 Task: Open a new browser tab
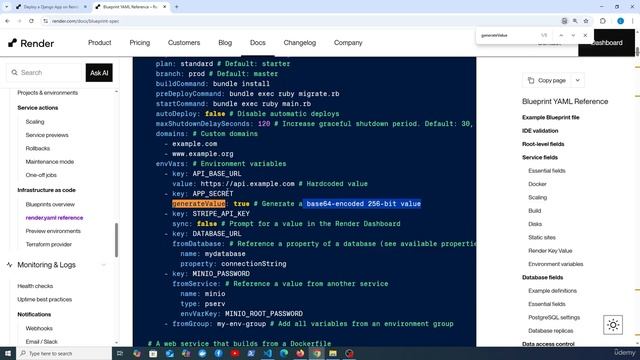point(177,7)
